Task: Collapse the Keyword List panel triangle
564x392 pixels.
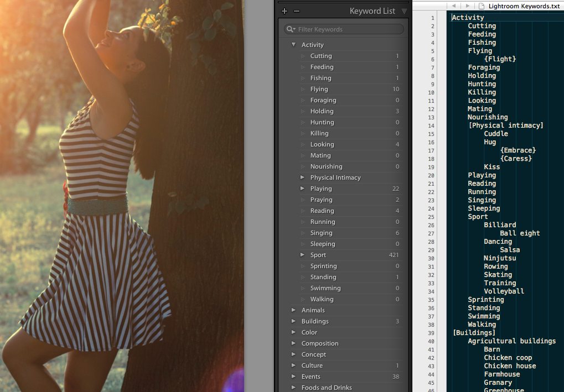Action: click(x=404, y=11)
